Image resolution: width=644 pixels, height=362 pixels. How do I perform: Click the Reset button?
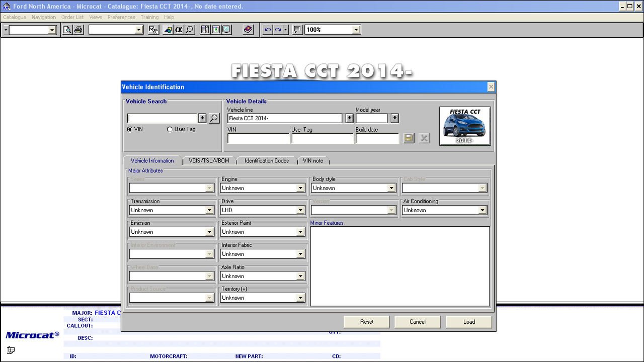pos(367,322)
